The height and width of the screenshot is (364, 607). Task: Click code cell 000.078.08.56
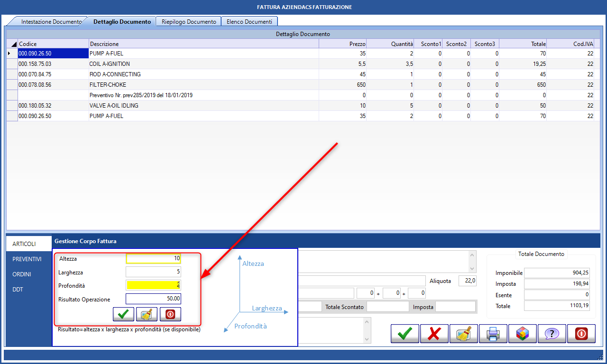pos(53,85)
